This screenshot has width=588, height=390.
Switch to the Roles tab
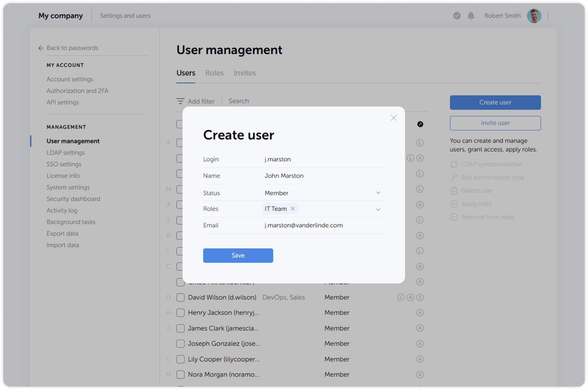(214, 73)
